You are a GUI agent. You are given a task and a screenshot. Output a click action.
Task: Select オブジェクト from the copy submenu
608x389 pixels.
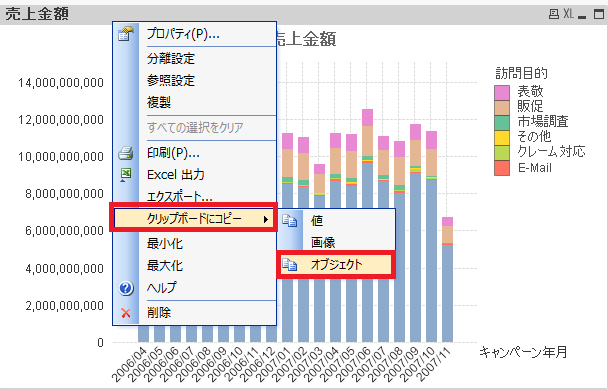point(336,265)
